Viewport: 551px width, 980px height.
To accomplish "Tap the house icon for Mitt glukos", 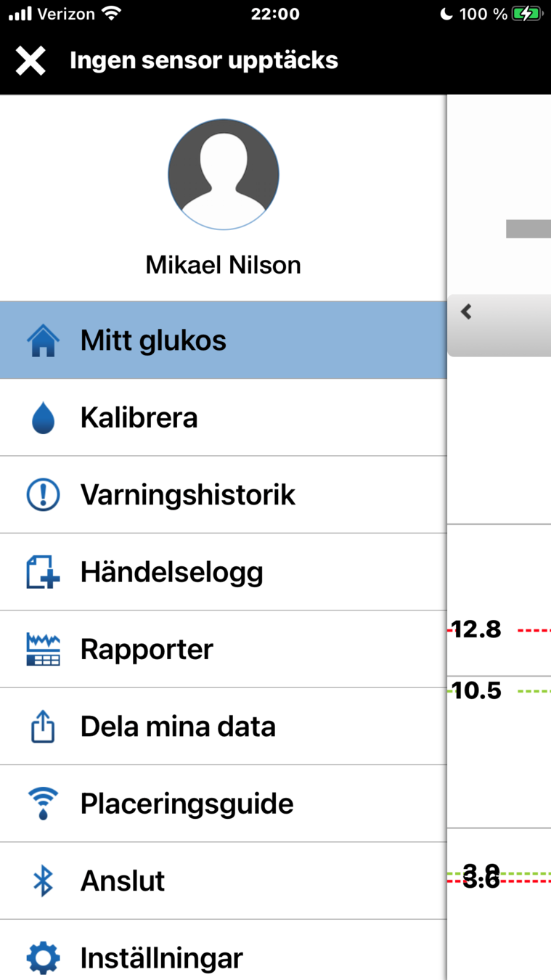I will click(43, 340).
